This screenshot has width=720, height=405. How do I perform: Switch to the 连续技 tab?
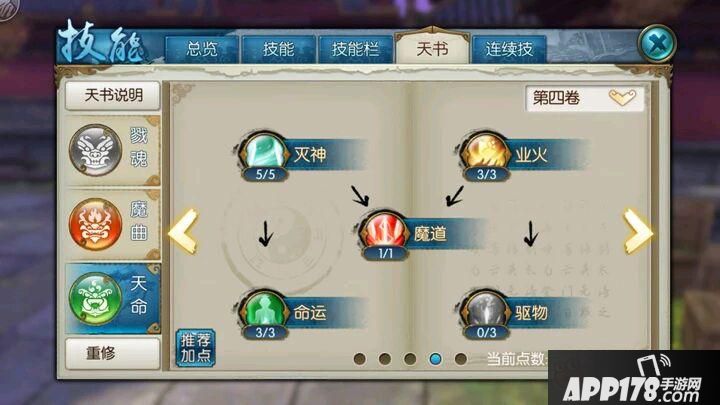click(x=509, y=49)
